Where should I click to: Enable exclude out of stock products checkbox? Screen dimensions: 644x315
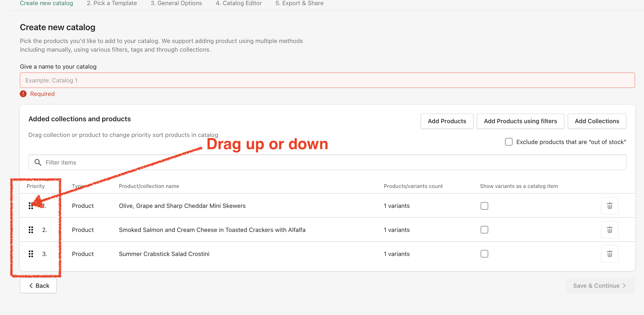pyautogui.click(x=508, y=142)
